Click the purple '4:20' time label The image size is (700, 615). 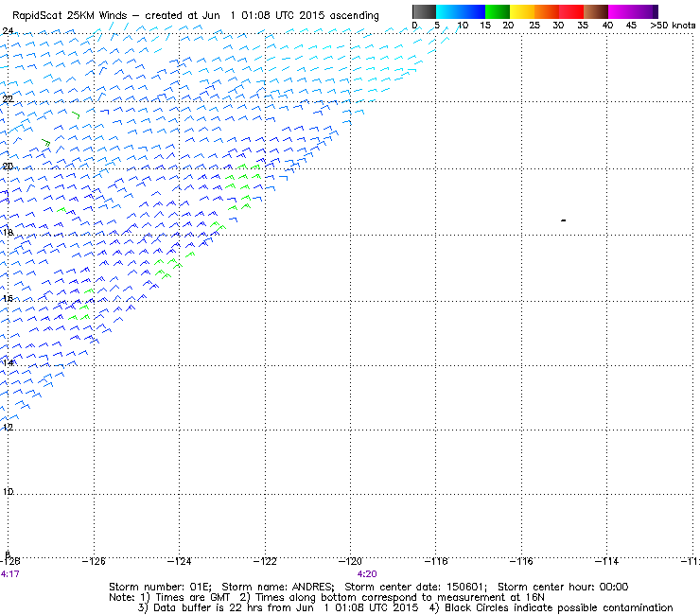367,574
